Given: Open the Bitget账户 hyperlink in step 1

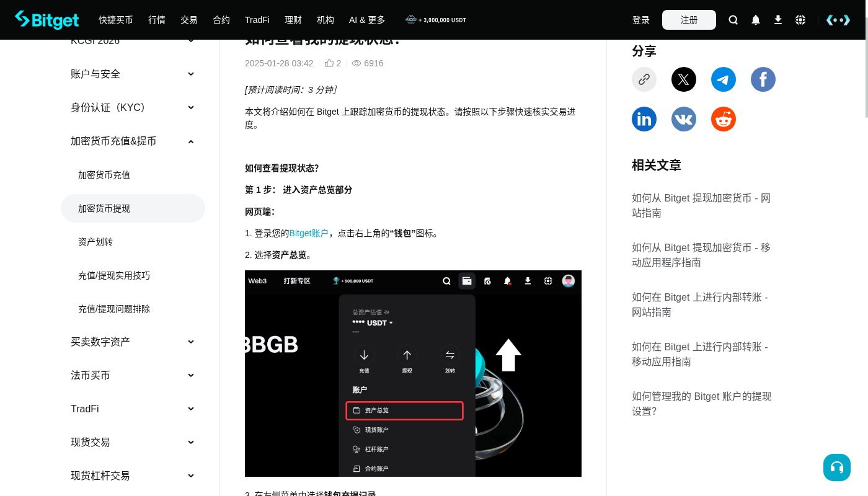Looking at the screenshot, I should pos(309,233).
